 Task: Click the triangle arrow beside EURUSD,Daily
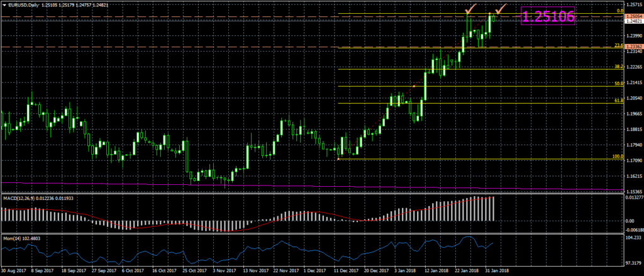(x=3, y=4)
